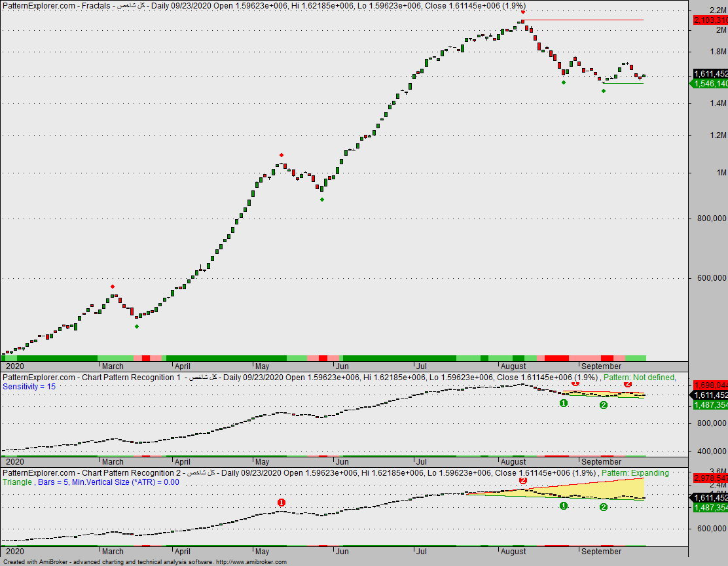728x566 pixels.
Task: Click the red 1,698,044 label in middle pane
Action: tap(710, 385)
